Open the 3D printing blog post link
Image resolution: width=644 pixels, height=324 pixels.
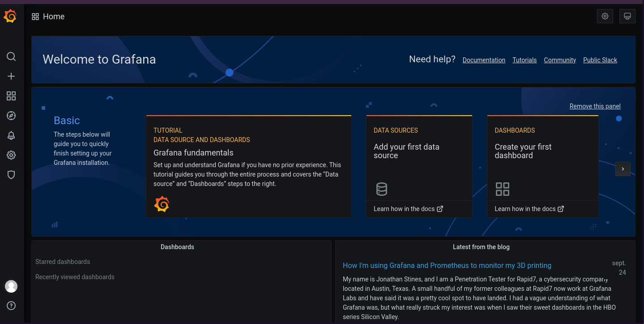click(x=447, y=265)
